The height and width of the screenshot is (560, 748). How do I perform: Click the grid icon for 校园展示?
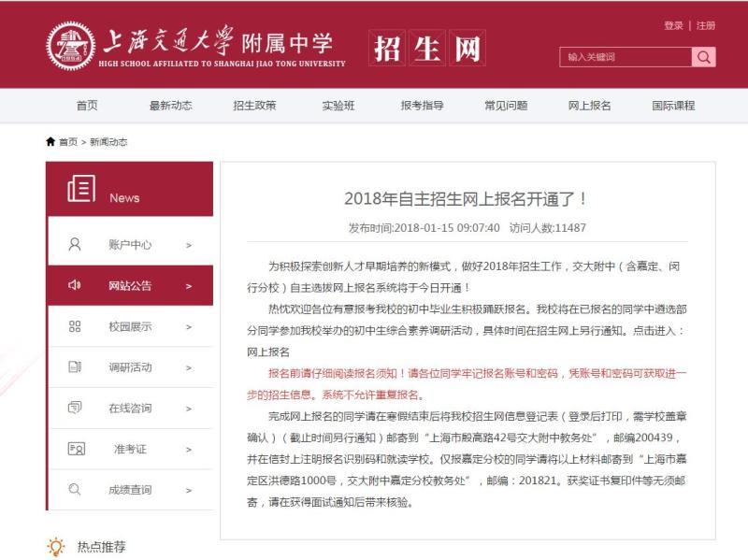point(75,326)
